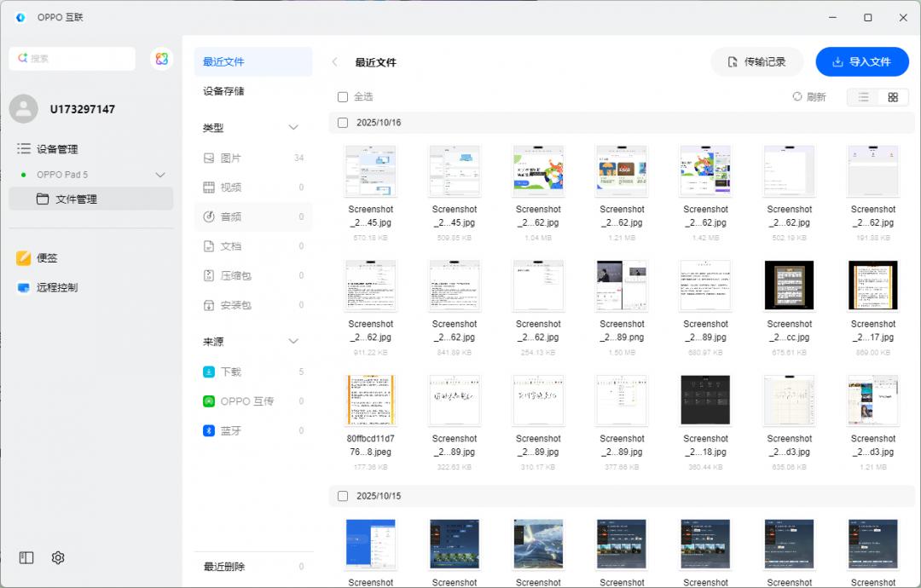The width and height of the screenshot is (921, 588).
Task: Filter files by the 蓝牙 Bluetooth source
Action: (233, 430)
